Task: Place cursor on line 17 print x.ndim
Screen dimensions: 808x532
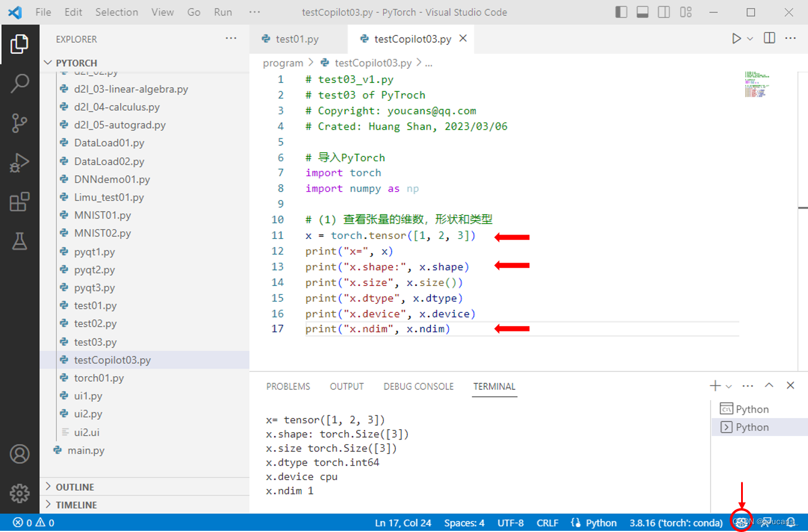Action: coord(378,329)
